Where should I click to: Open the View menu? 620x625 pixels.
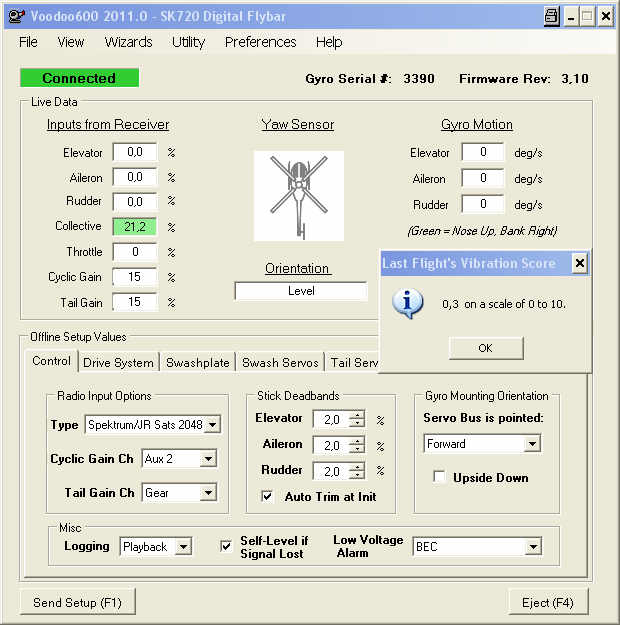[x=71, y=42]
